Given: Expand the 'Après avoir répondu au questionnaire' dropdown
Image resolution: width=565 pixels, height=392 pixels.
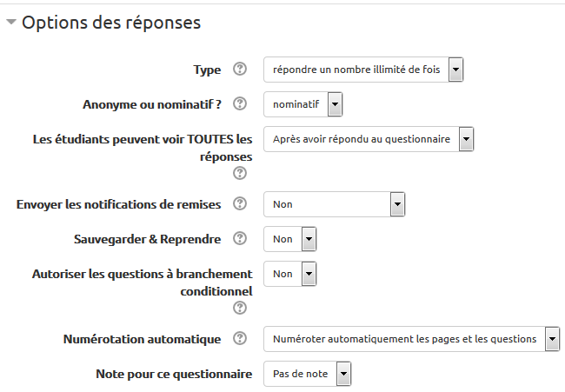Looking at the screenshot, I should [369, 139].
